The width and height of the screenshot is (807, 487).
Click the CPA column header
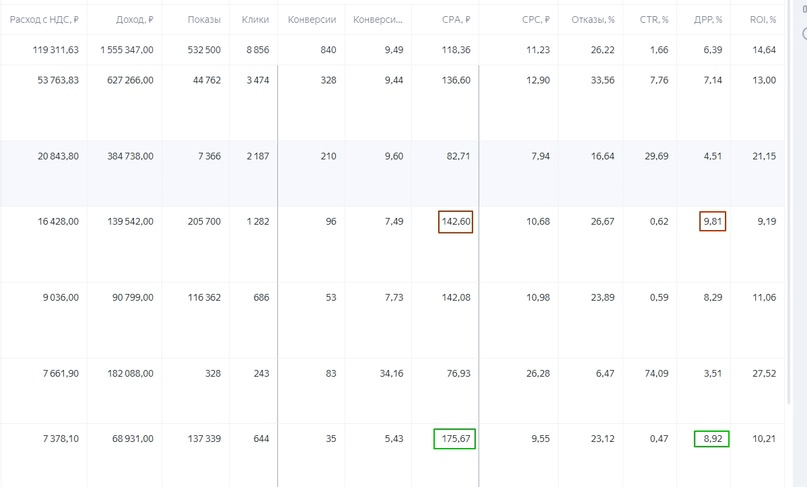coord(456,20)
